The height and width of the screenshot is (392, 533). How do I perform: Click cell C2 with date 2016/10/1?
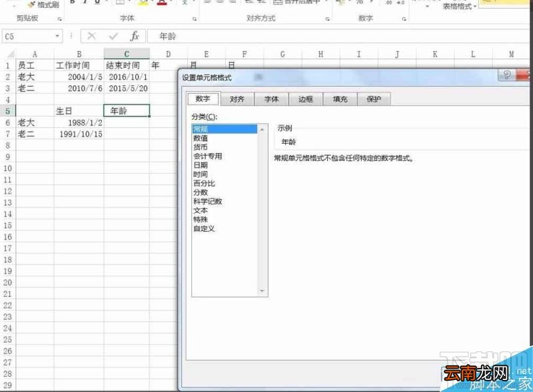pyautogui.click(x=127, y=77)
